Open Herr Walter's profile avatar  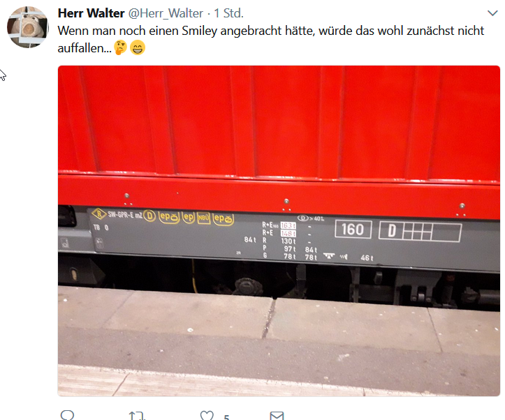coord(28,27)
